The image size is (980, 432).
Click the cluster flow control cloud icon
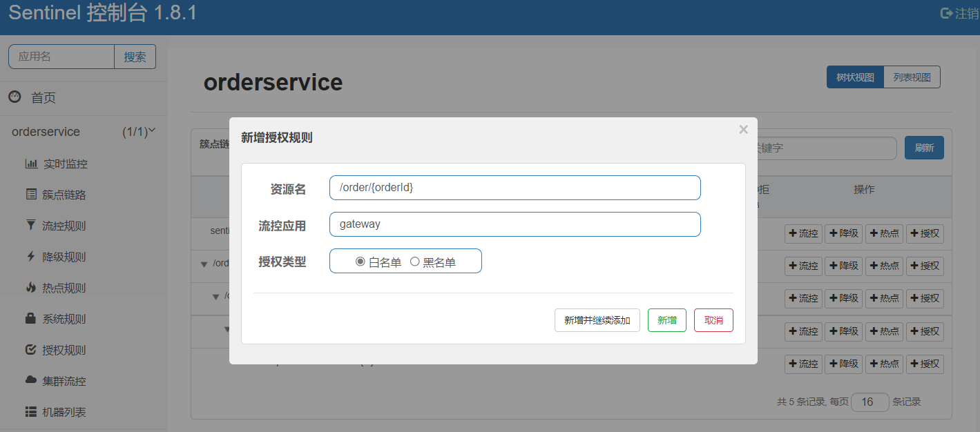point(31,380)
